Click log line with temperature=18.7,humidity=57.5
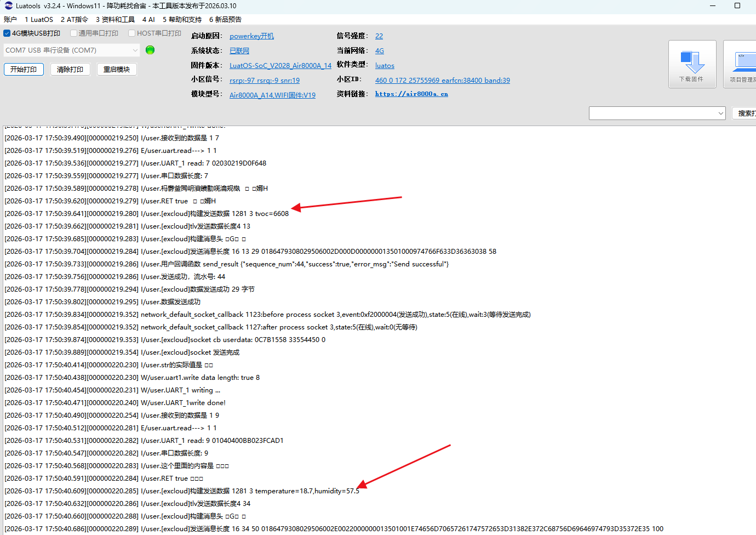 (x=182, y=491)
